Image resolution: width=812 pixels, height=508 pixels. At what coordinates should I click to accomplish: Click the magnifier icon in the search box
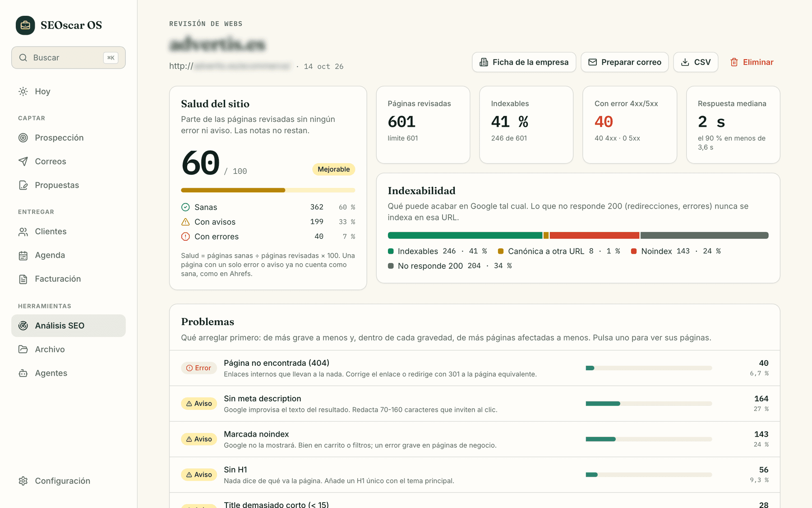click(x=23, y=58)
